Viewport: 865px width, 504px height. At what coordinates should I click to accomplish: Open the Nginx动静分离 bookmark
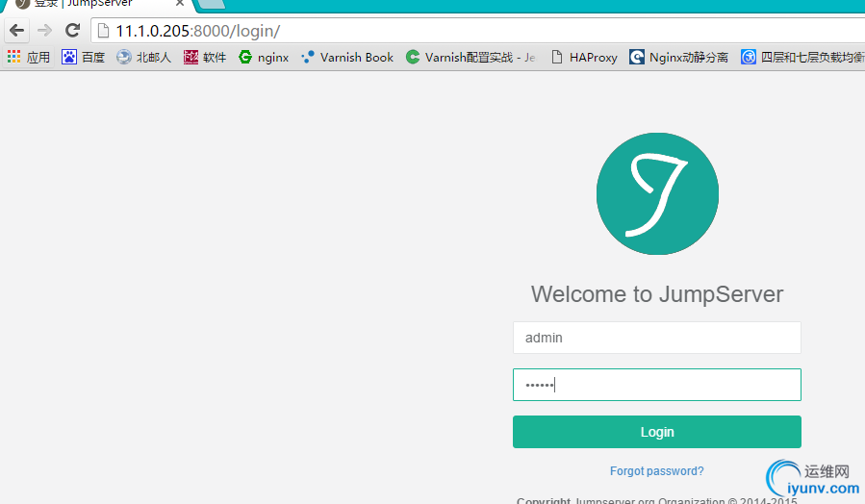pyautogui.click(x=678, y=57)
